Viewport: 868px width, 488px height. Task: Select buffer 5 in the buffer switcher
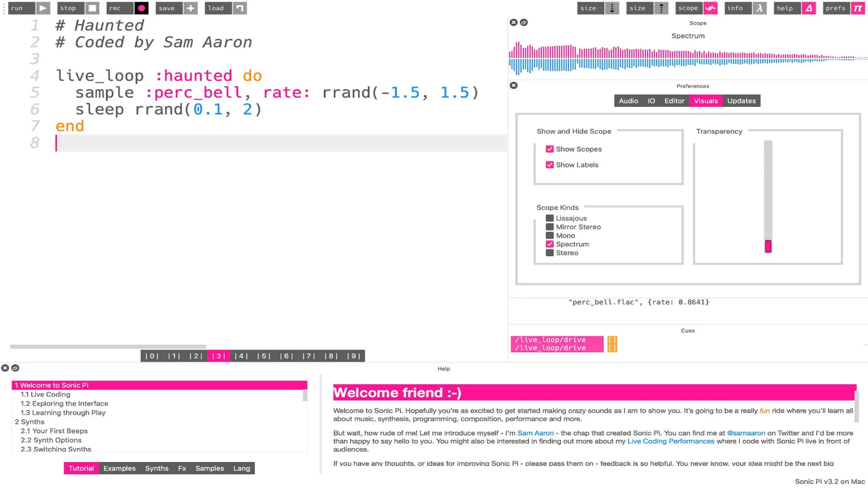click(264, 356)
